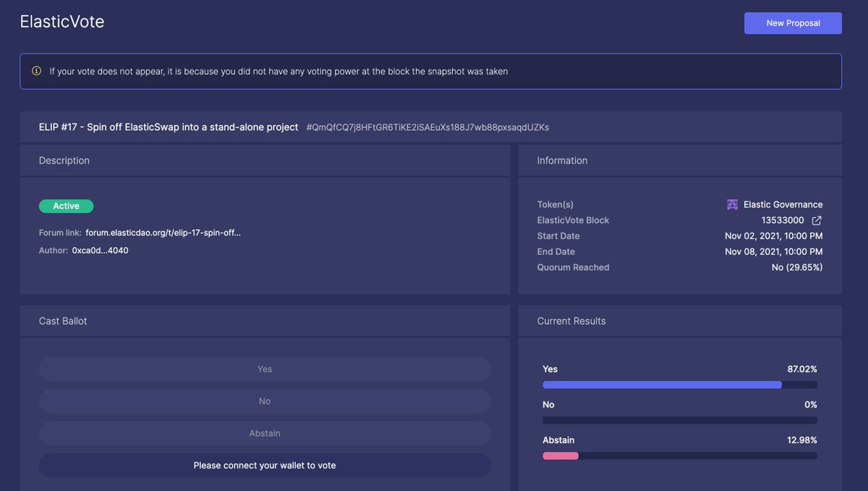Image resolution: width=868 pixels, height=491 pixels.
Task: Select the Description panel header
Action: pyautogui.click(x=64, y=160)
